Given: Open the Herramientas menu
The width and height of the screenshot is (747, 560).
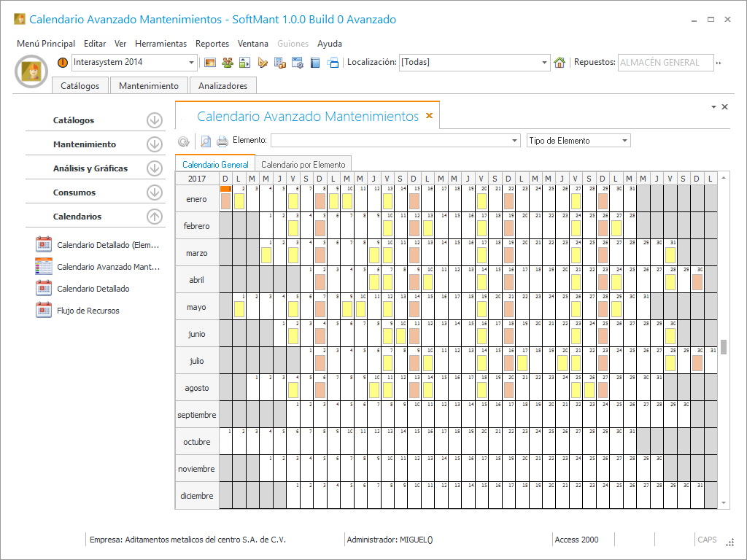Looking at the screenshot, I should [160, 44].
